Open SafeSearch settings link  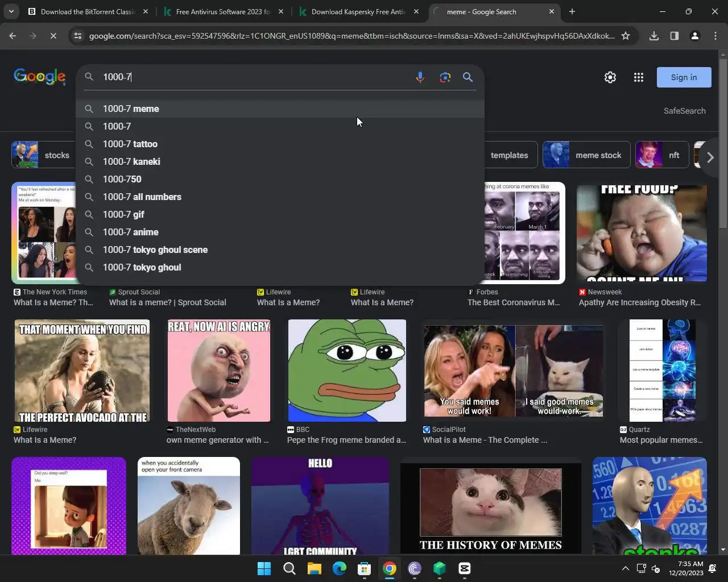tap(684, 111)
